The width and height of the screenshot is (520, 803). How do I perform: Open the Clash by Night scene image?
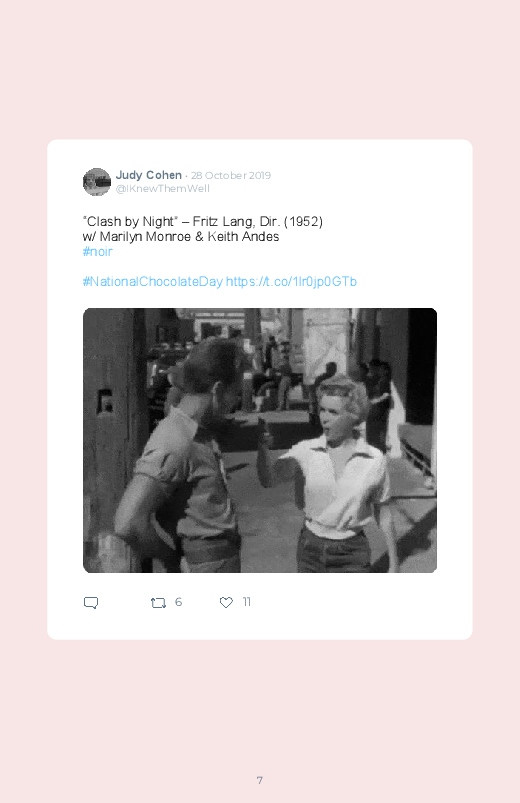260,440
